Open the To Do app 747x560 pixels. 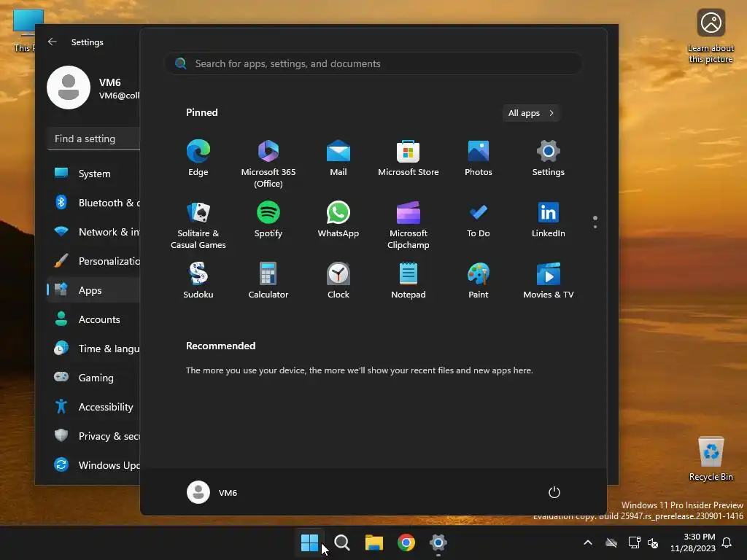479,219
